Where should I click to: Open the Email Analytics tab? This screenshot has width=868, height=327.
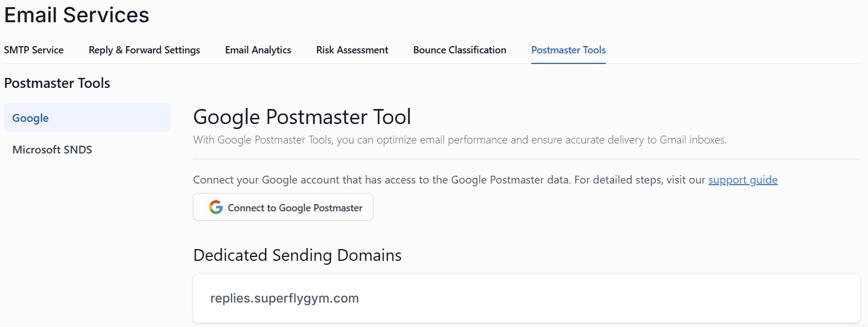click(258, 50)
